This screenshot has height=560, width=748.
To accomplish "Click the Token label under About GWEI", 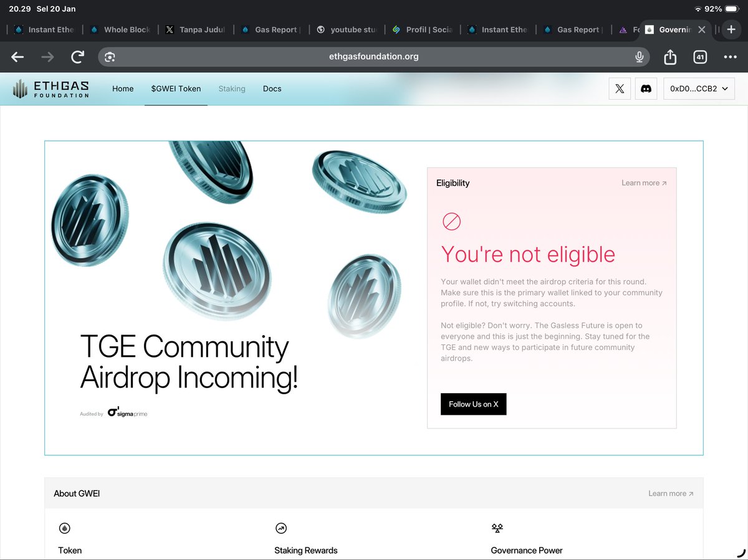I will (x=70, y=551).
